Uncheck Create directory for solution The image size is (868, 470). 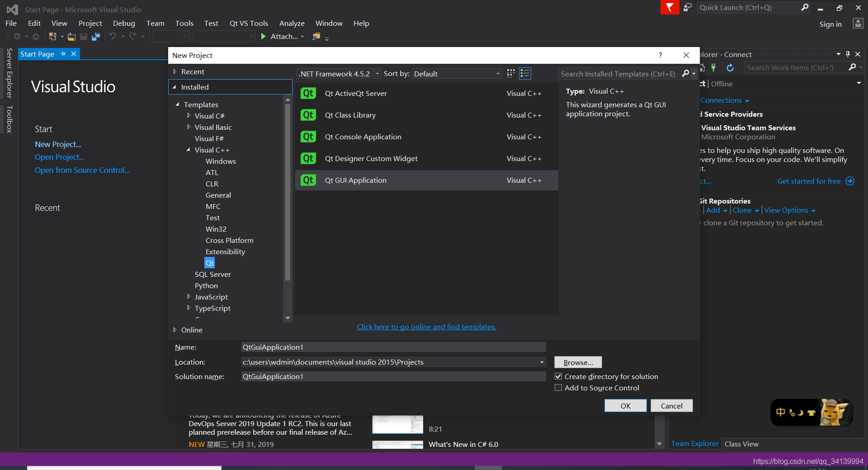click(x=558, y=376)
